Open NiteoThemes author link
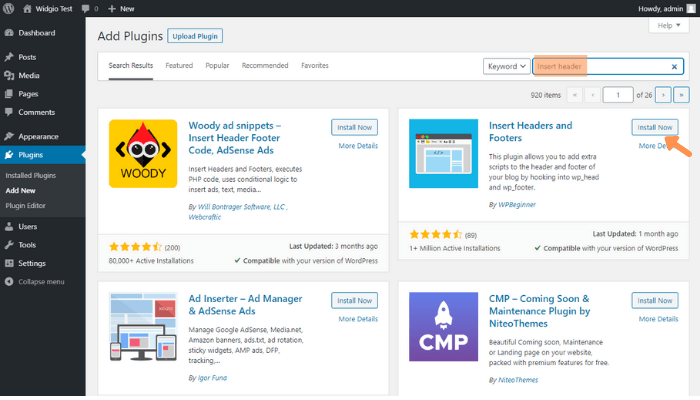Image resolution: width=700 pixels, height=400 pixels. (x=518, y=380)
